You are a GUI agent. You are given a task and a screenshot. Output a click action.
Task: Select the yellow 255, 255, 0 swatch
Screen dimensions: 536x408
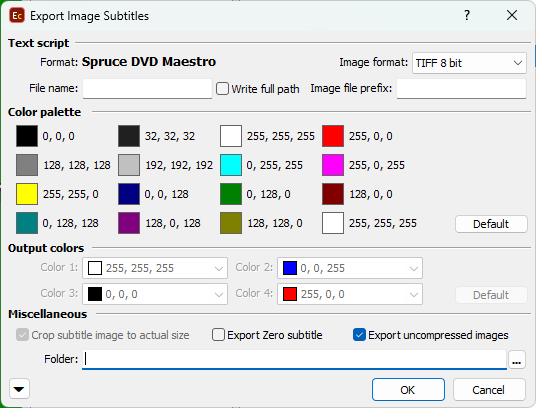tap(27, 194)
